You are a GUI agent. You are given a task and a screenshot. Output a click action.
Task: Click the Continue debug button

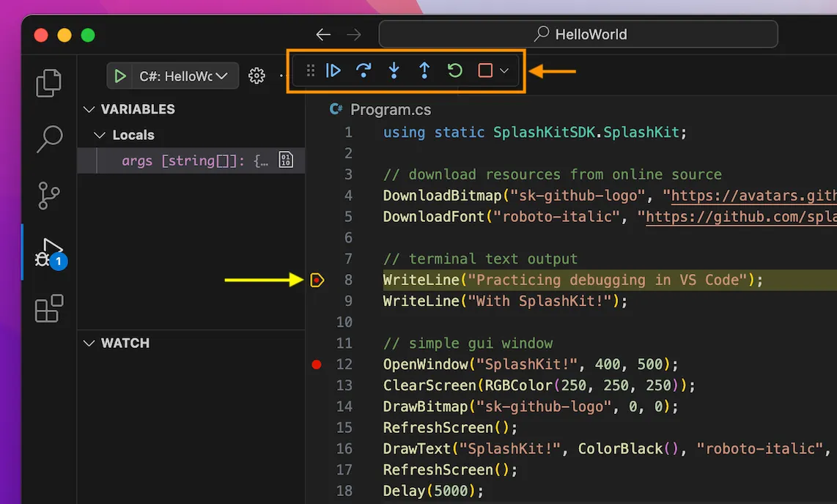[333, 70]
